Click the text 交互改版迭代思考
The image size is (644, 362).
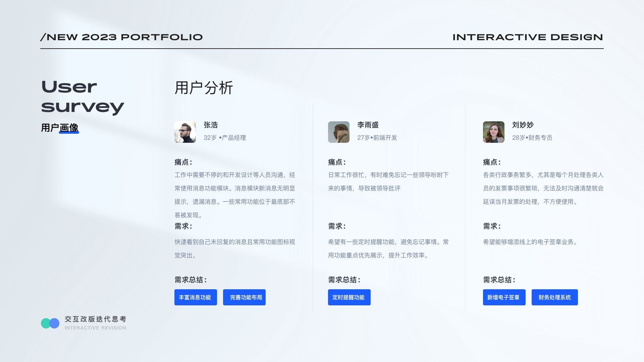click(x=96, y=319)
